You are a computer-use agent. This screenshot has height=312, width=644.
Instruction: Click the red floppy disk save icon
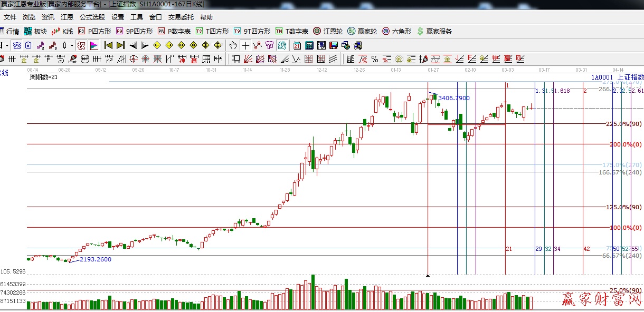tap(334, 45)
